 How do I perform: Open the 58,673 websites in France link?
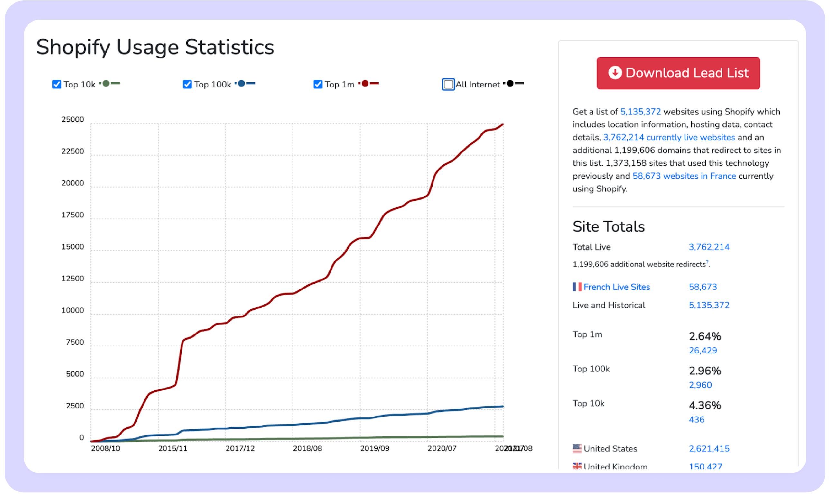684,176
